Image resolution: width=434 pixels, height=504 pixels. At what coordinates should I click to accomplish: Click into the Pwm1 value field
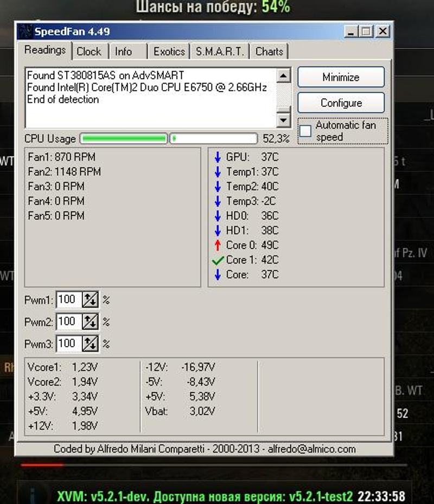[x=68, y=299]
